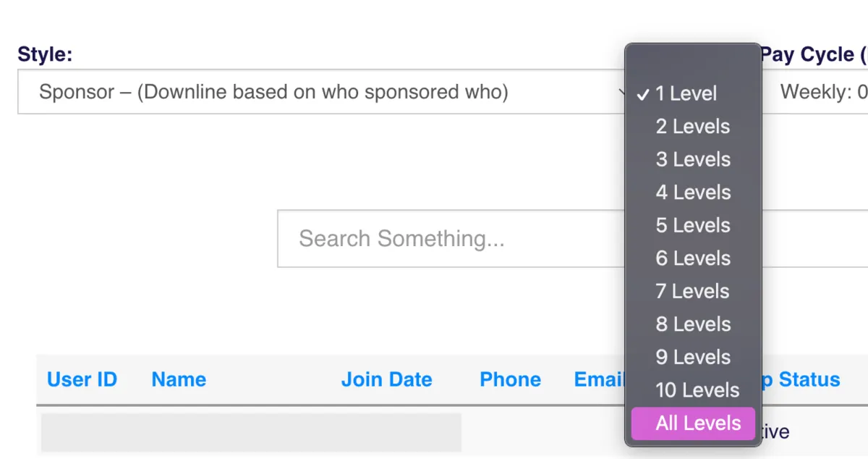Click the Email column header
Image resolution: width=868 pixels, height=459 pixels.
(599, 379)
